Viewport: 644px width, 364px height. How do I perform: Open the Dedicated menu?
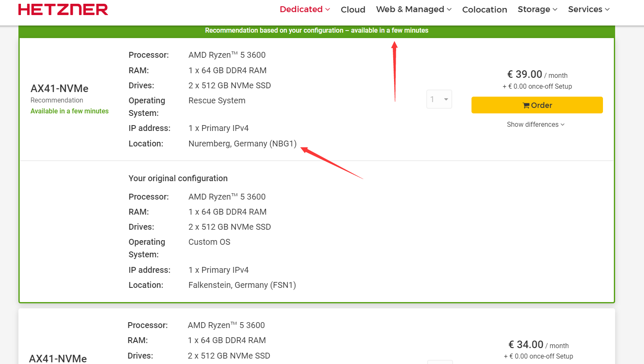305,9
